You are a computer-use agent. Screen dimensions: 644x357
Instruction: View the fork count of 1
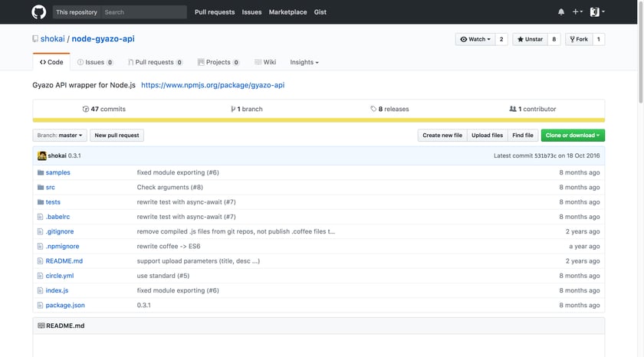click(599, 39)
